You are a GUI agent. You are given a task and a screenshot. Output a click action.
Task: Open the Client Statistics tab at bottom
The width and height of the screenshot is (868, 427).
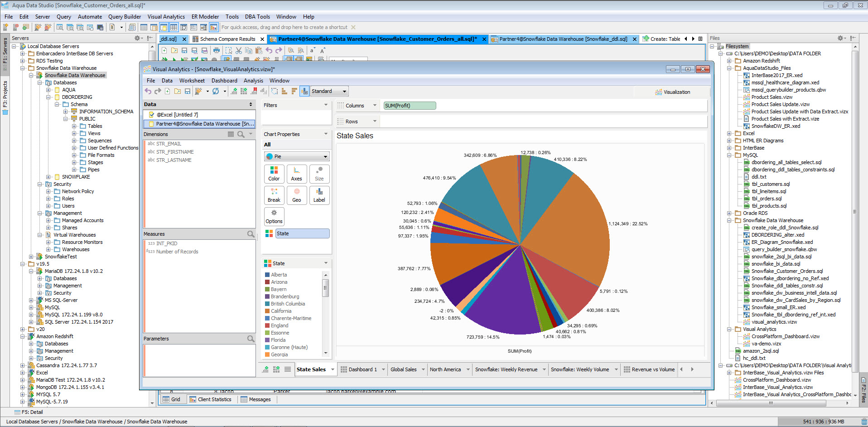point(210,399)
